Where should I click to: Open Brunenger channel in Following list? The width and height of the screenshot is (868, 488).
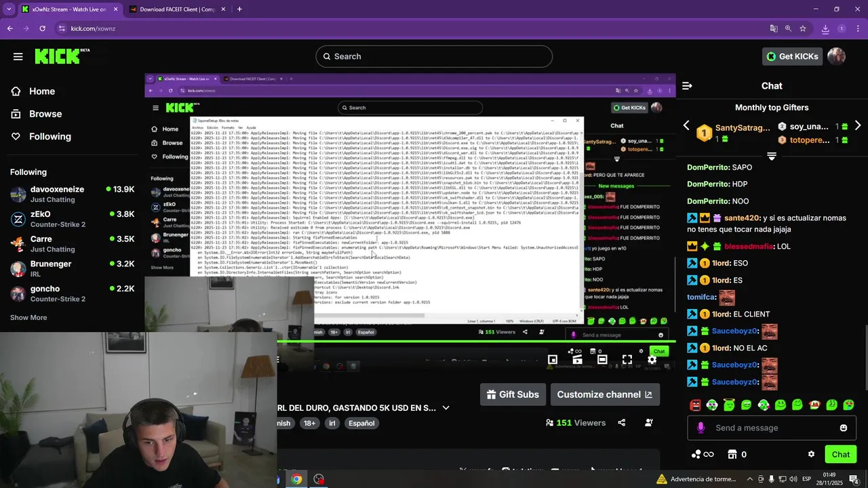pyautogui.click(x=73, y=269)
